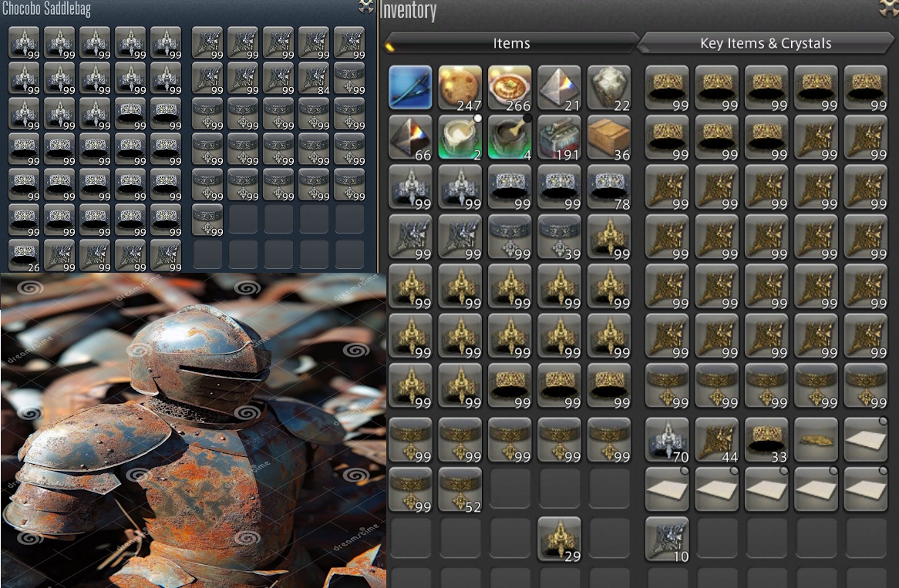This screenshot has height=588, width=899.
Task: Select the gold nugget item without a count
Action: point(817,439)
